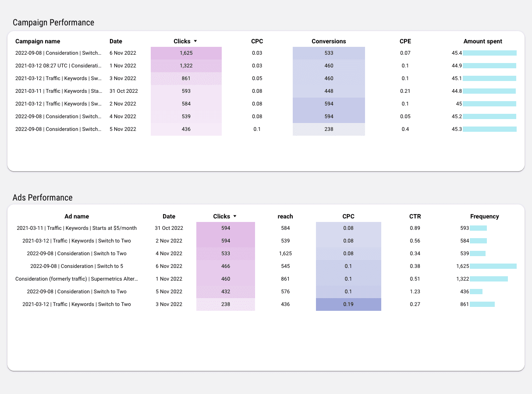Click the Campaign Performance section title
This screenshot has height=394, width=532.
pos(53,22)
